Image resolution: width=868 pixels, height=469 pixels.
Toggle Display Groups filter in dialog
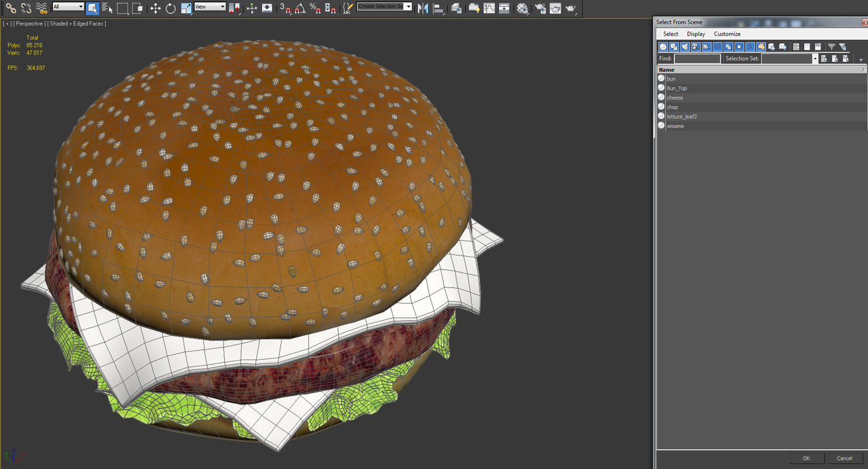coord(728,47)
